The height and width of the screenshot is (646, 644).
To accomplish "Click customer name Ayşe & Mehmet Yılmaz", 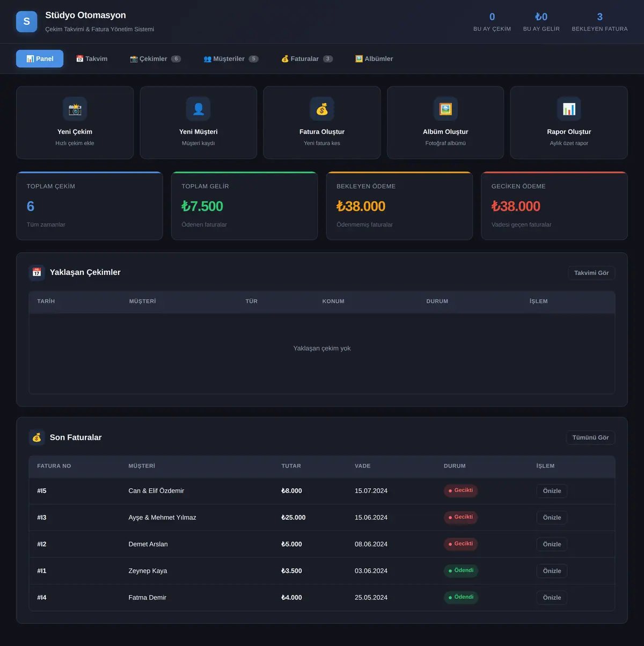I will (x=162, y=518).
